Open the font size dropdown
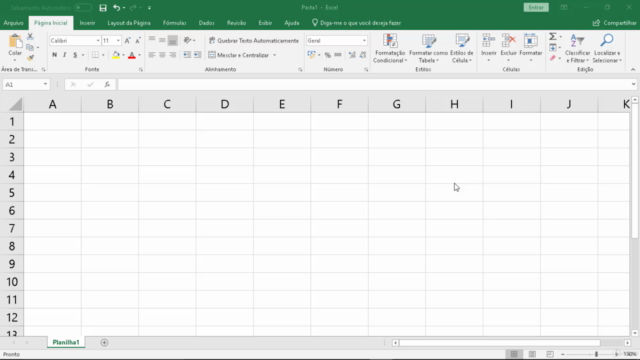Screen dimensions: 640x360 [x=118, y=40]
